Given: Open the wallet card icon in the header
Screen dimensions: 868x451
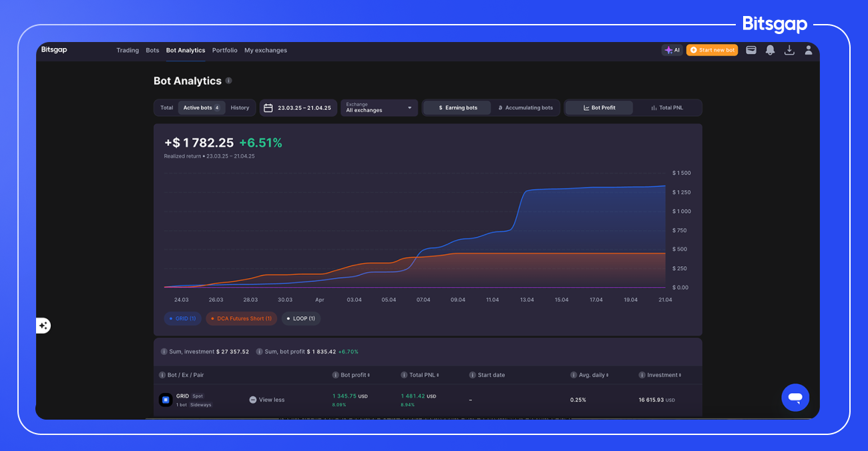Looking at the screenshot, I should click(x=751, y=50).
